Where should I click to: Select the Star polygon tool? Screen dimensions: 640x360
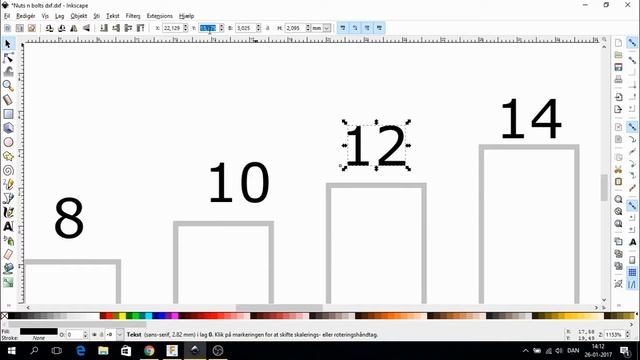pos(8,156)
